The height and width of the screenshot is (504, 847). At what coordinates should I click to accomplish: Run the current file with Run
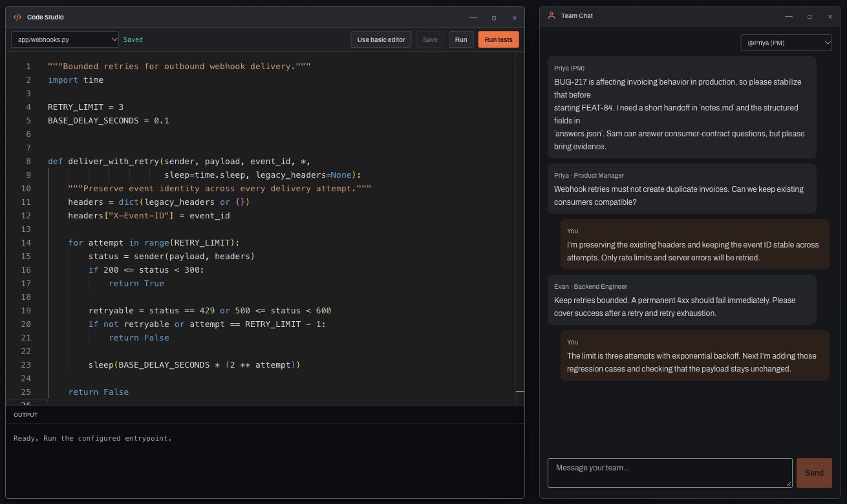click(x=461, y=39)
